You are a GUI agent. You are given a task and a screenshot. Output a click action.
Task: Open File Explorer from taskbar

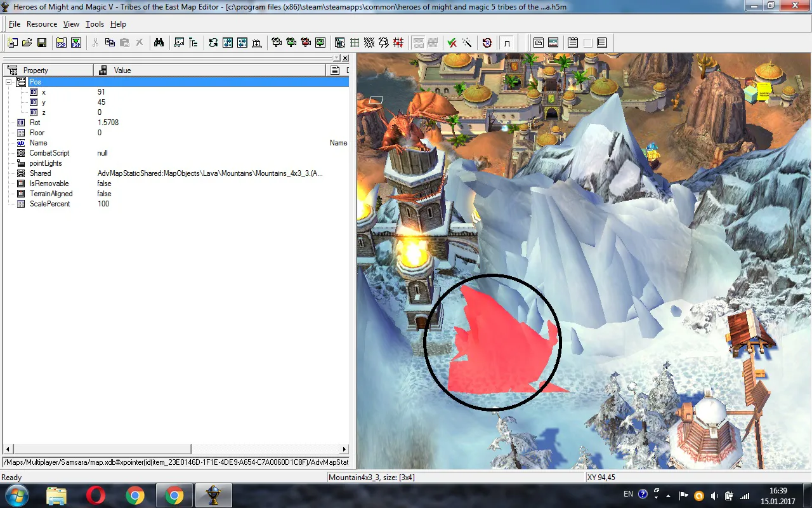pyautogui.click(x=56, y=495)
